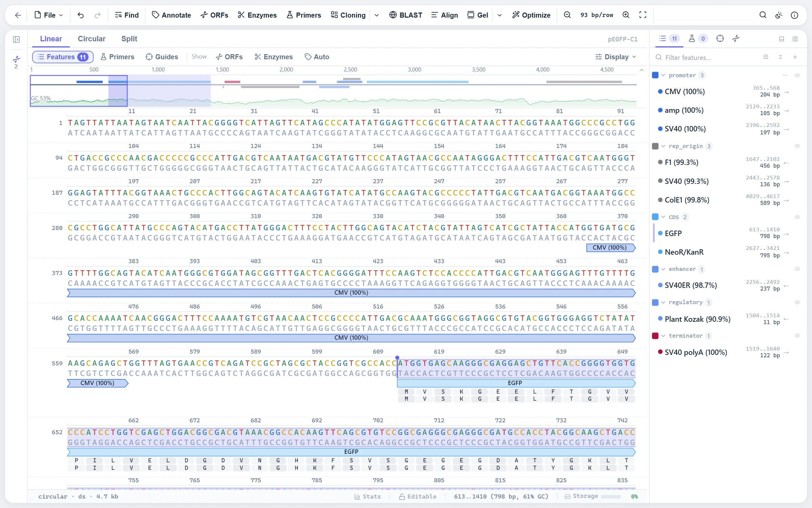Image resolution: width=812 pixels, height=508 pixels.
Task: Toggle the left sidebar panel icon
Action: (16, 40)
